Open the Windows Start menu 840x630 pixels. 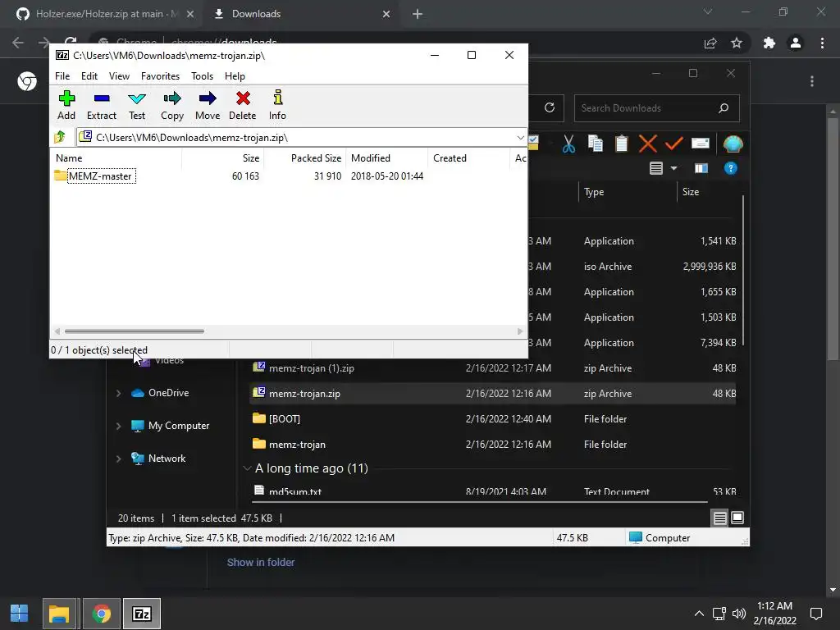coord(20,614)
